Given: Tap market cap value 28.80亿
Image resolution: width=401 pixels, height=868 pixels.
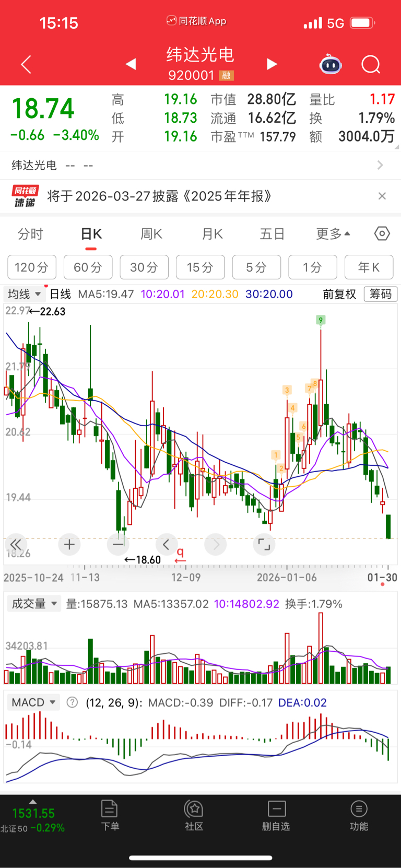Looking at the screenshot, I should point(272,99).
